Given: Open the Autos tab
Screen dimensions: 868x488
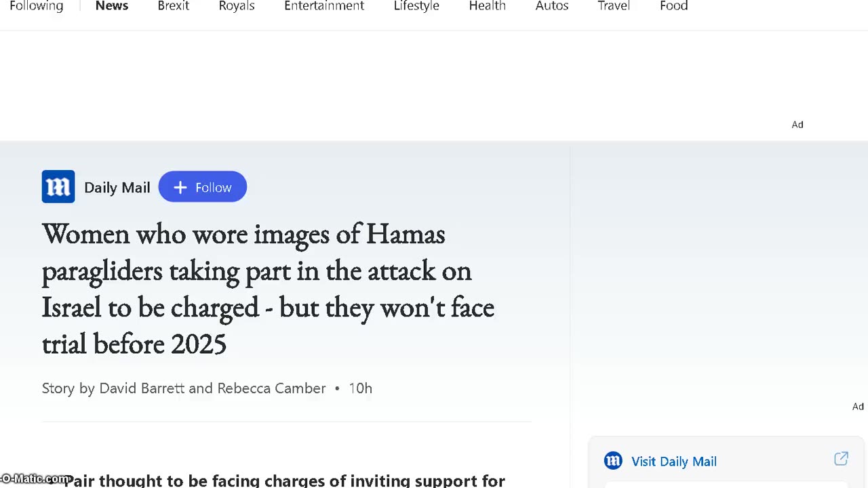Looking at the screenshot, I should tap(552, 6).
